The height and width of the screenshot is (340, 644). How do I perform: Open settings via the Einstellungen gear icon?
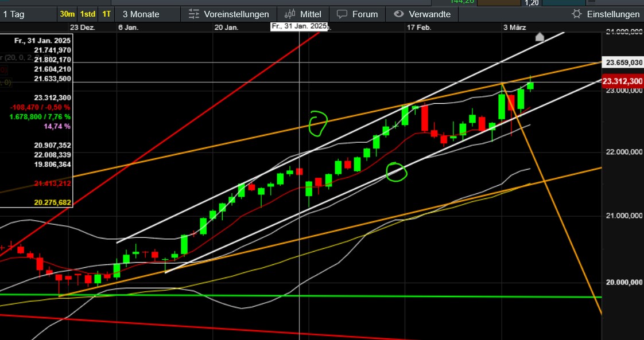point(576,14)
